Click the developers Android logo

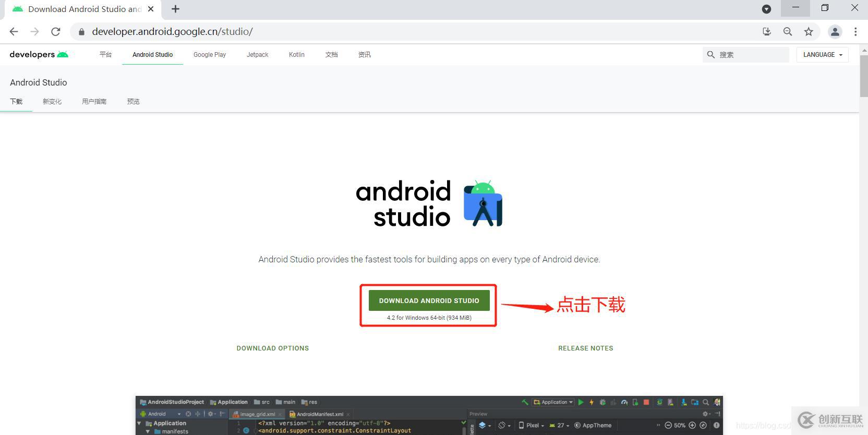click(39, 54)
